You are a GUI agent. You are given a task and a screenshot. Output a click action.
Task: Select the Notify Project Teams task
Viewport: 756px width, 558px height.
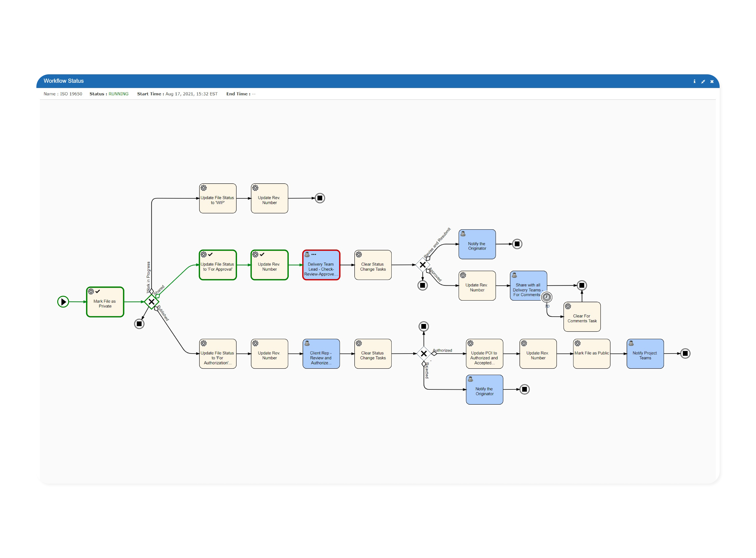[645, 354]
